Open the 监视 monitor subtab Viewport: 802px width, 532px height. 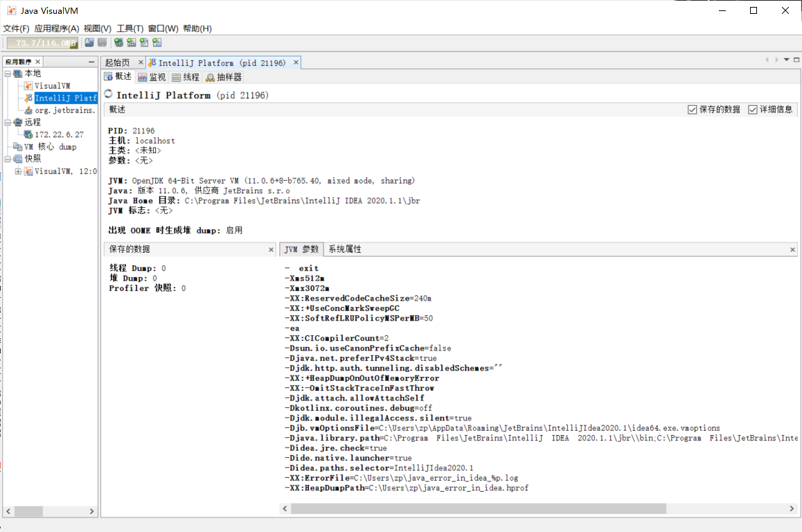tap(152, 77)
